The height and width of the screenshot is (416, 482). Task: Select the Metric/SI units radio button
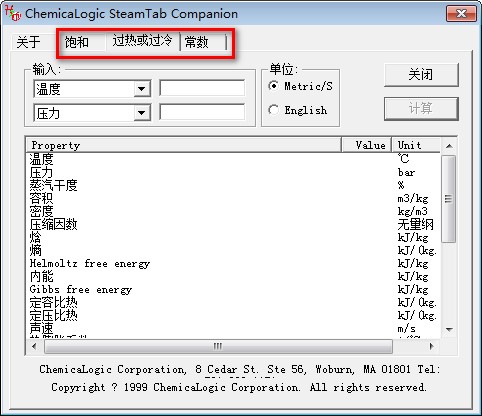pos(273,86)
